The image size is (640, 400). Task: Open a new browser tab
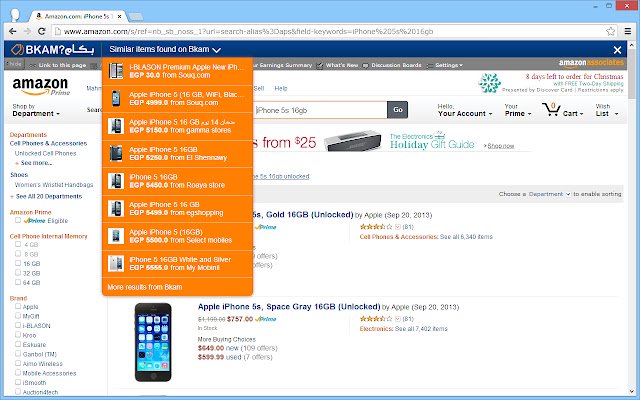136,16
